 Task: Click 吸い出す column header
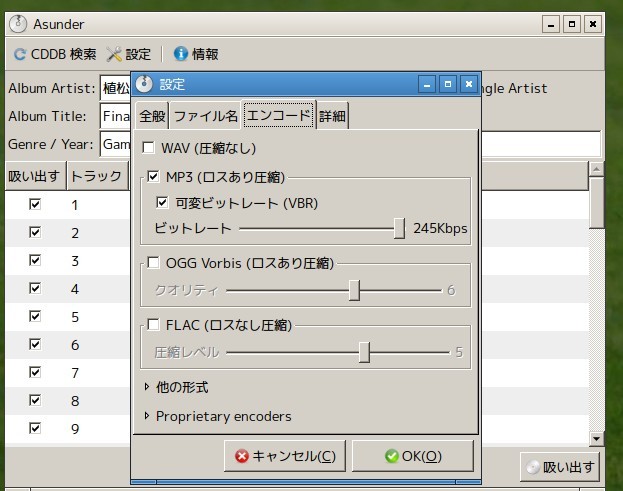(x=35, y=176)
